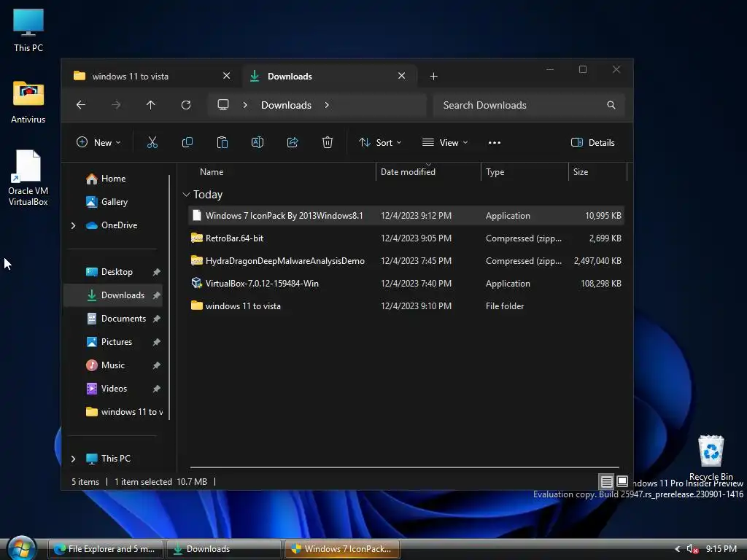Select Windows 7 IconPack By 2013Windows8.1 file
The image size is (747, 560).
[406, 216]
